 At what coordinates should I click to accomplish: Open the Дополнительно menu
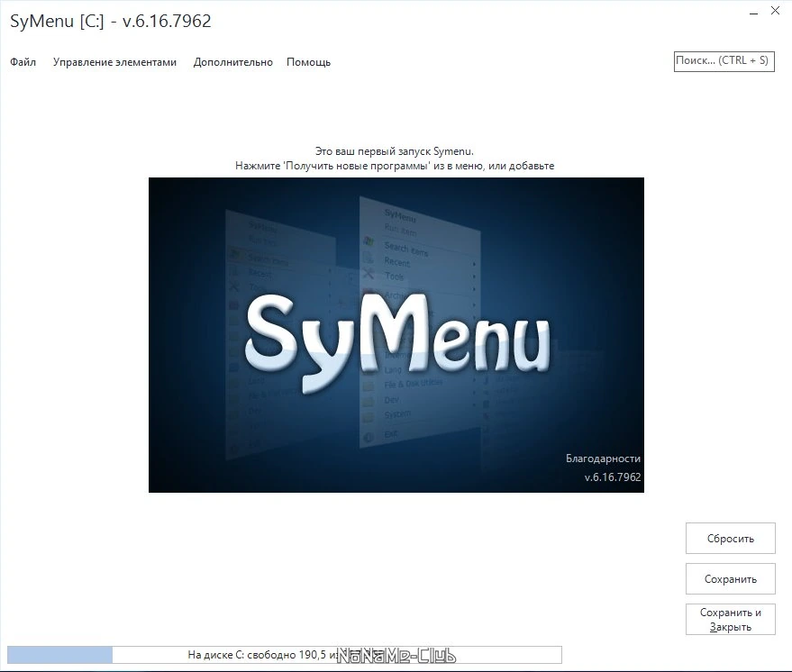click(x=232, y=62)
